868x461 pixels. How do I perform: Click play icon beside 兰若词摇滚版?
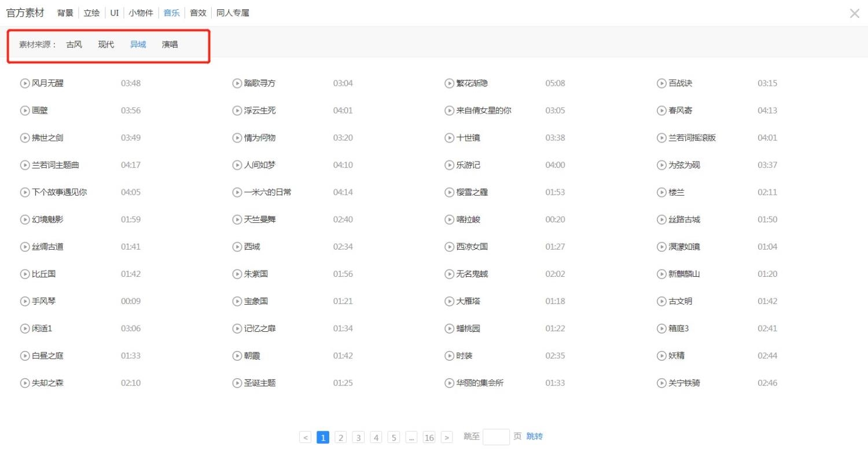click(x=662, y=138)
